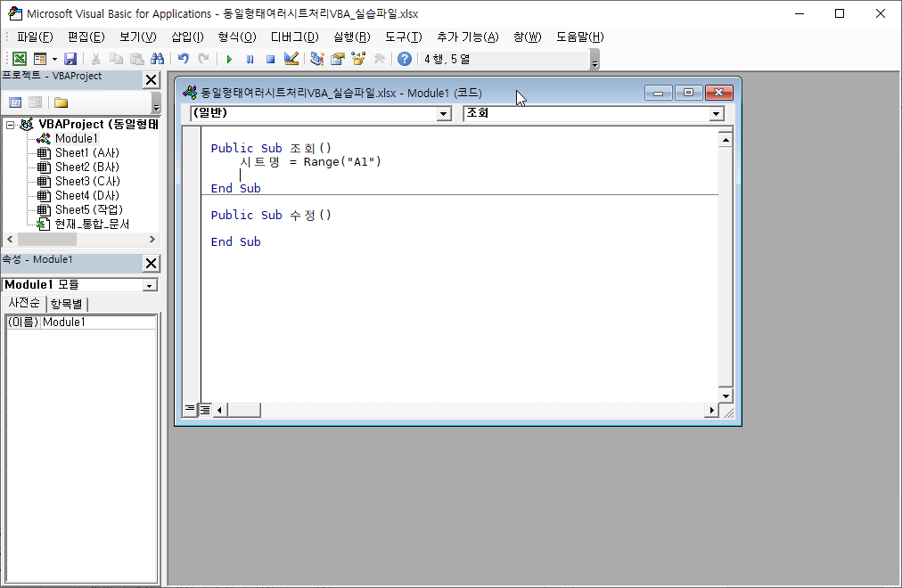Open the Object Browser icon
The image size is (902, 588).
tap(358, 59)
